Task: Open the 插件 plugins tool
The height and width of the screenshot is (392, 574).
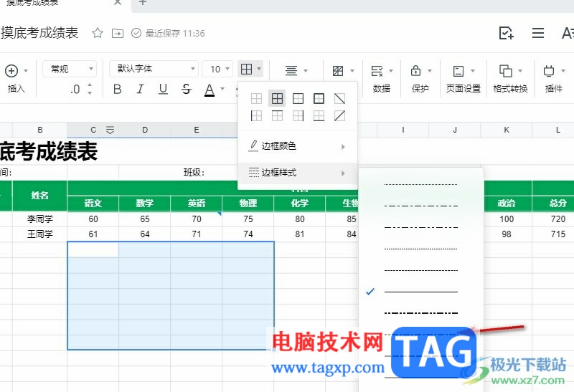Action: pyautogui.click(x=553, y=79)
